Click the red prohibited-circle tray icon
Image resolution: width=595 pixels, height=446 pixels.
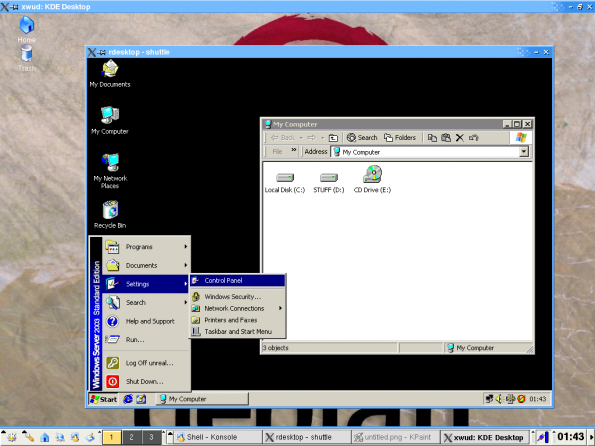point(521,399)
